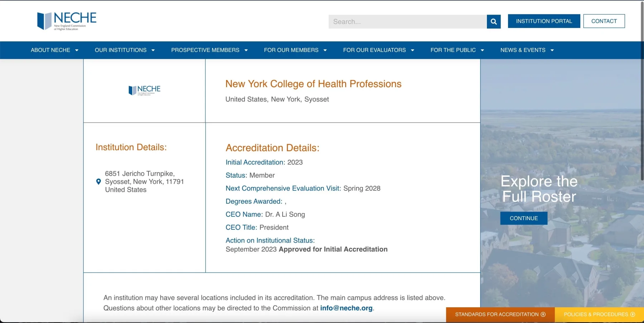The width and height of the screenshot is (644, 323).
Task: Open For Our Evaluators menu
Action: (x=374, y=50)
